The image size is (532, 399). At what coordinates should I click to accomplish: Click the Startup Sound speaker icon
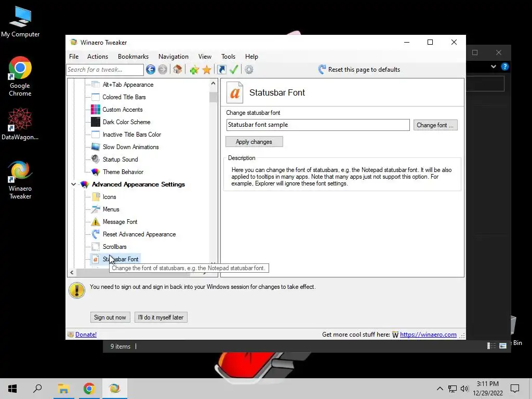(96, 159)
